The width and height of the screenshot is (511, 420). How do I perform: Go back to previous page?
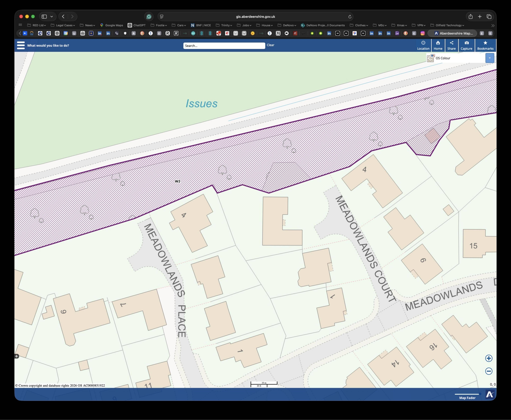tap(63, 16)
